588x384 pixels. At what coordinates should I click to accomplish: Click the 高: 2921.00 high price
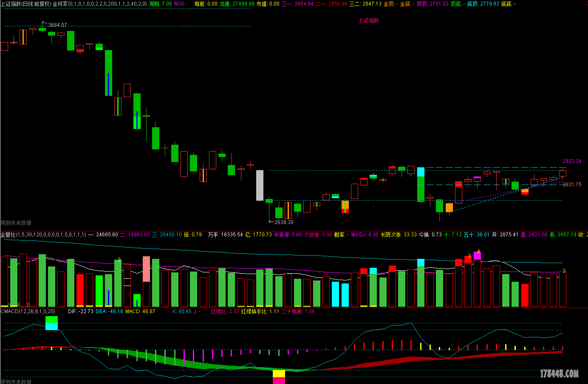click(x=534, y=235)
